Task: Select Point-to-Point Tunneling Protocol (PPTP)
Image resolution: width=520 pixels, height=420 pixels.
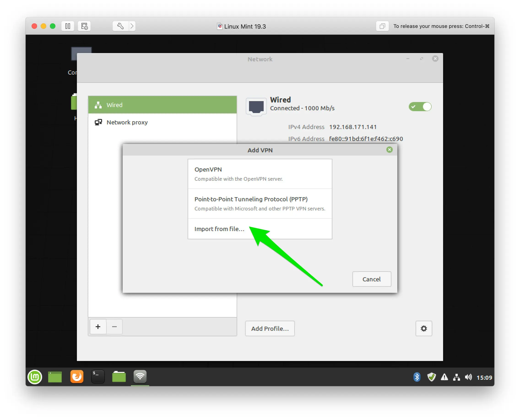Action: (260, 204)
